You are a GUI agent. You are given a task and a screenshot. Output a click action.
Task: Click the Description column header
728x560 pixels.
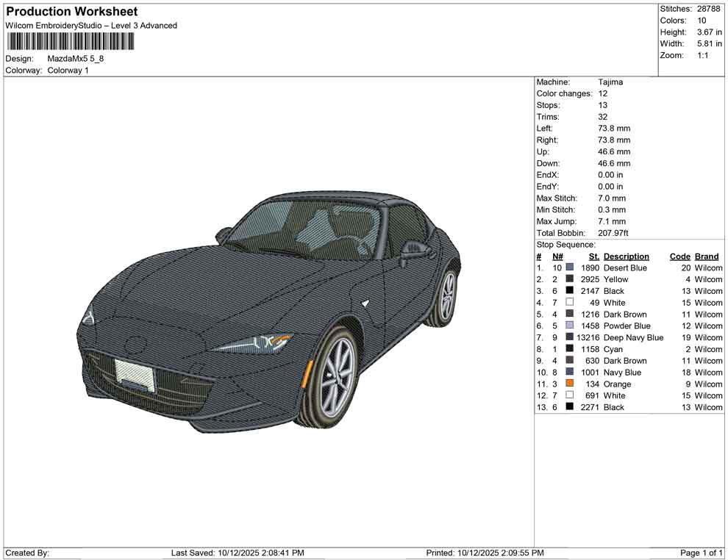pyautogui.click(x=626, y=256)
